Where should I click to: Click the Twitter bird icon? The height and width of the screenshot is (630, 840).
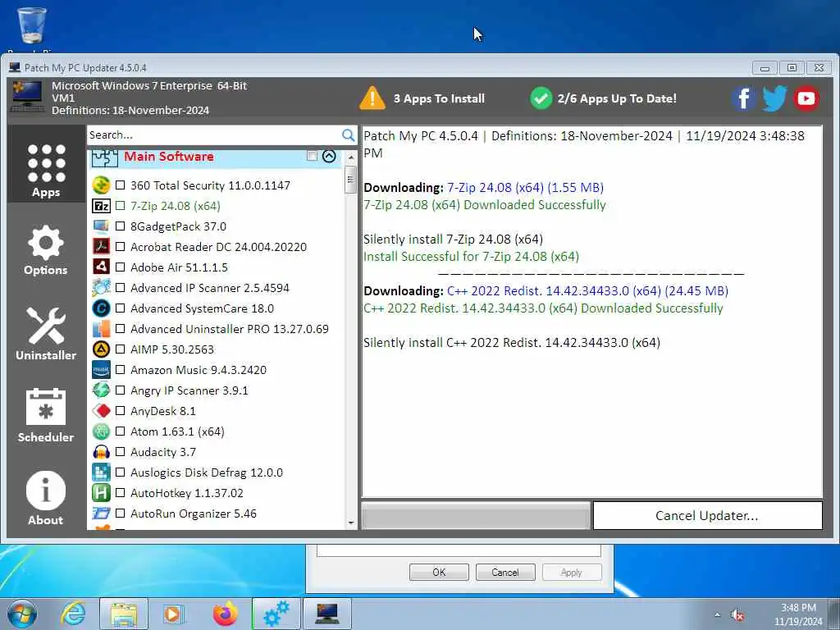pos(774,98)
